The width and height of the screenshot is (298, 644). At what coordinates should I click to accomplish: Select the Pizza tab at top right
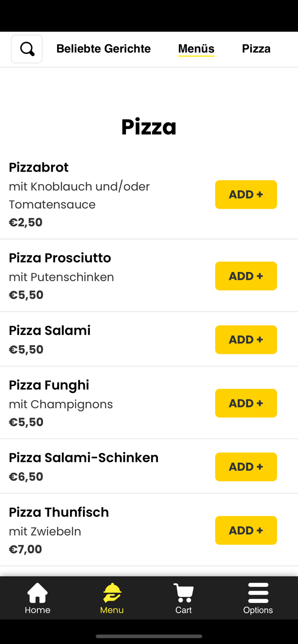click(256, 49)
